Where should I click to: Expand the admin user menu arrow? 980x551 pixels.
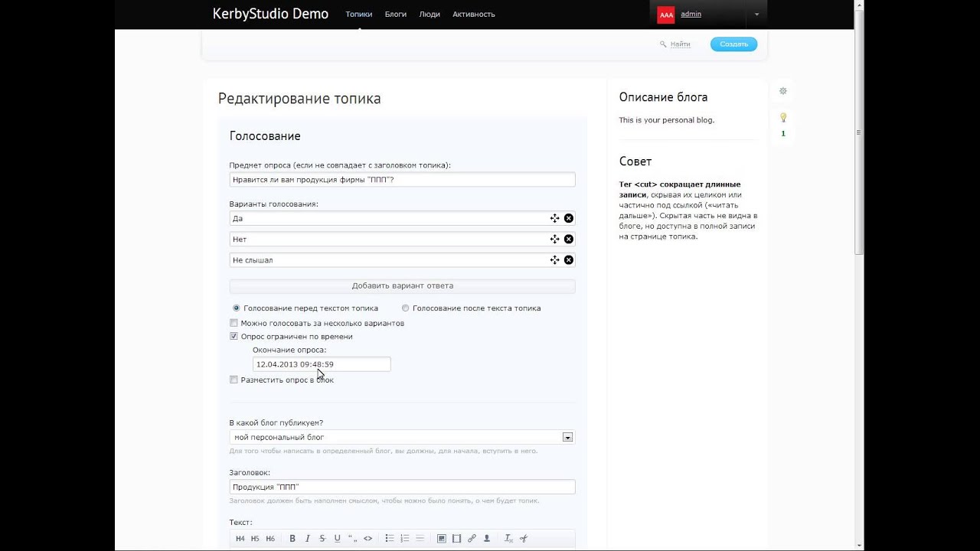tap(756, 15)
